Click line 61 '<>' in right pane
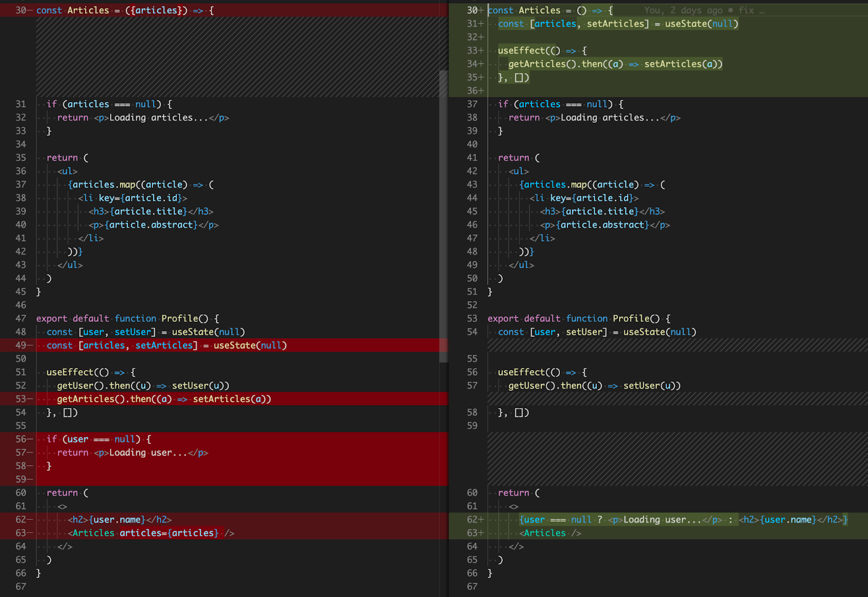The width and height of the screenshot is (868, 597). click(513, 506)
